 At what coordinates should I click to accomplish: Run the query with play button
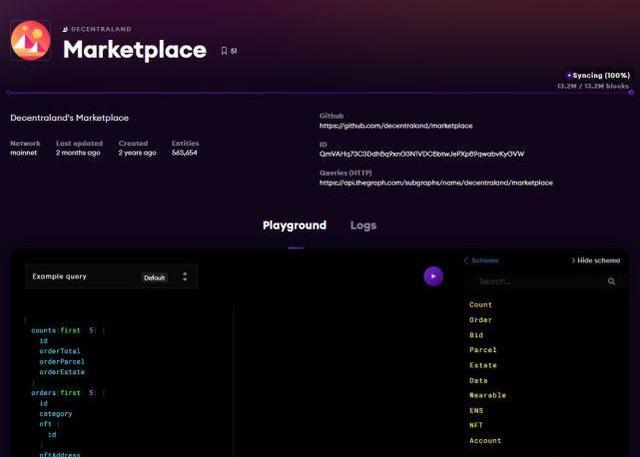[433, 276]
